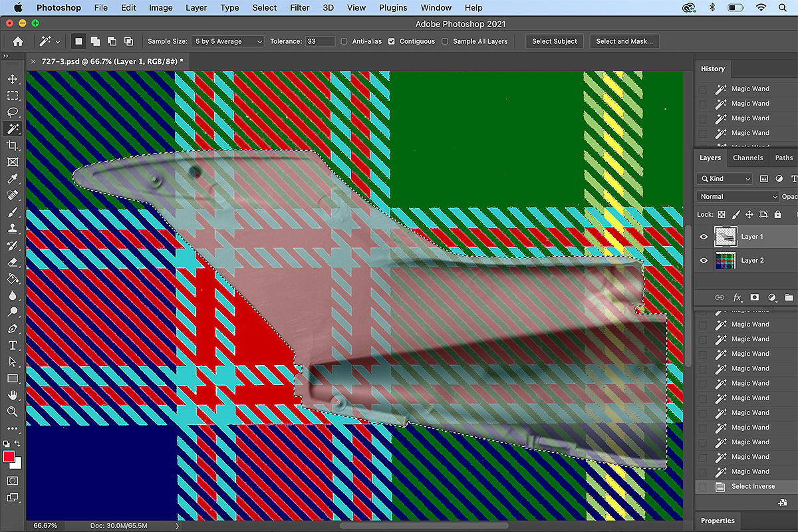Choose the Horizontal Type tool
The width and height of the screenshot is (798, 532).
[x=13, y=345]
